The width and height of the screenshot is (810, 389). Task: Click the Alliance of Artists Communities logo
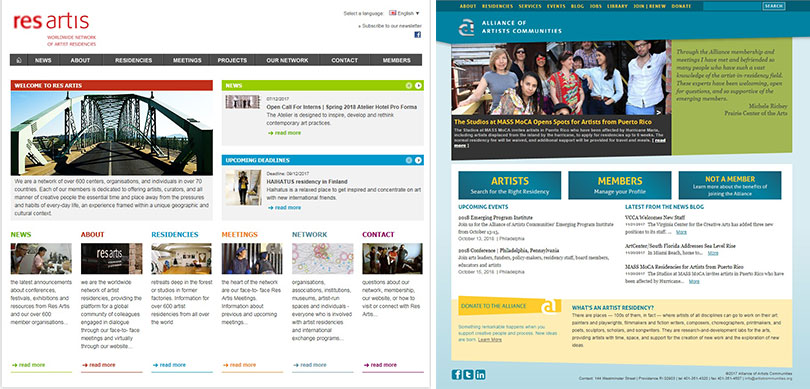[510, 27]
